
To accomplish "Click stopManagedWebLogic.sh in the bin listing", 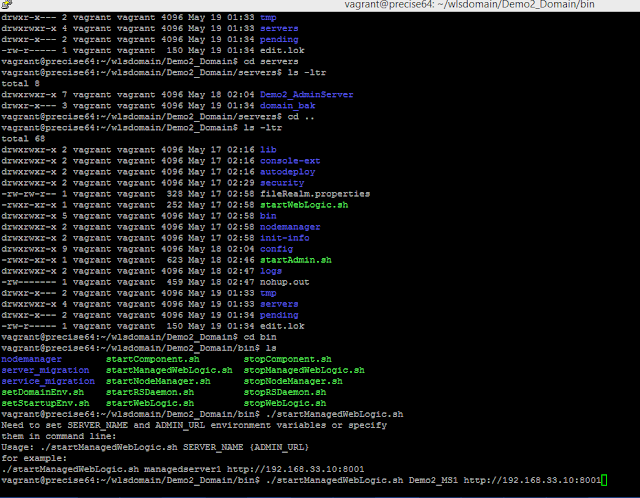I will (x=304, y=370).
